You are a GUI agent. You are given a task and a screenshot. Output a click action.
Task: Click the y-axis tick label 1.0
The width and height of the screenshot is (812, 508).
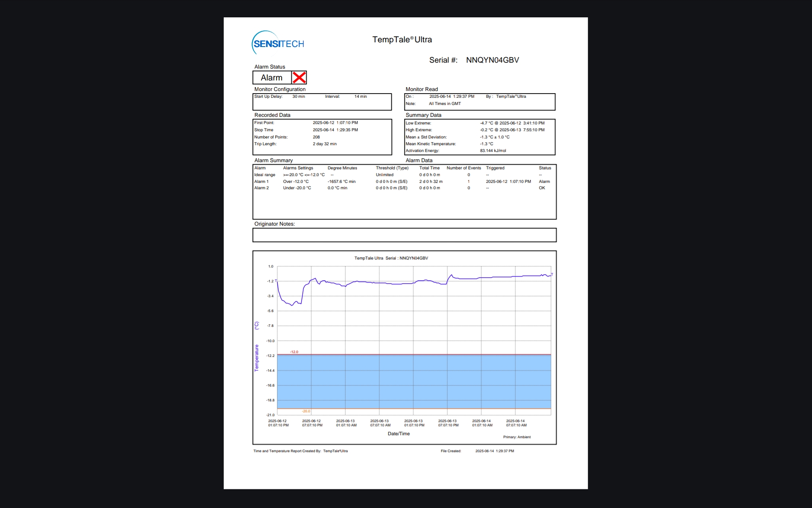[271, 267]
